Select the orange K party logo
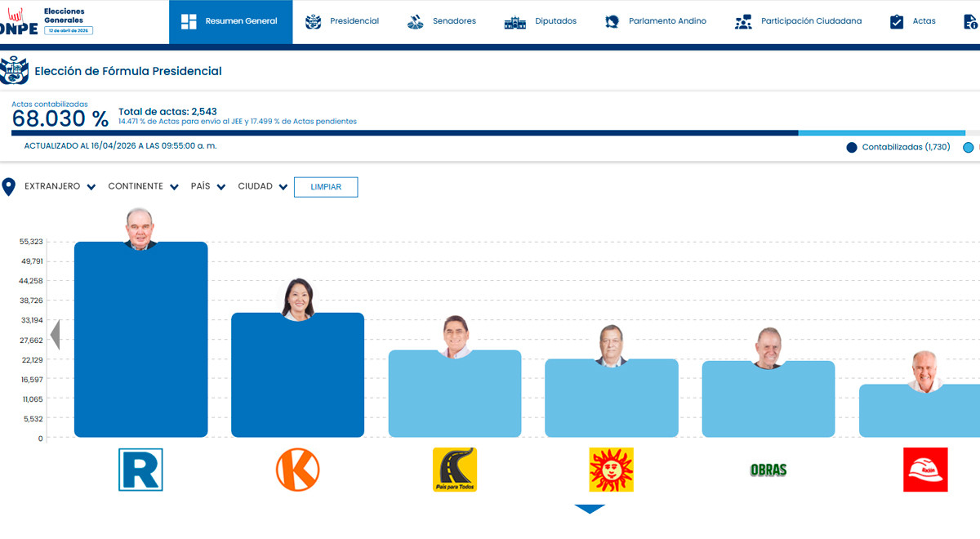This screenshot has height=539, width=980. [x=297, y=470]
